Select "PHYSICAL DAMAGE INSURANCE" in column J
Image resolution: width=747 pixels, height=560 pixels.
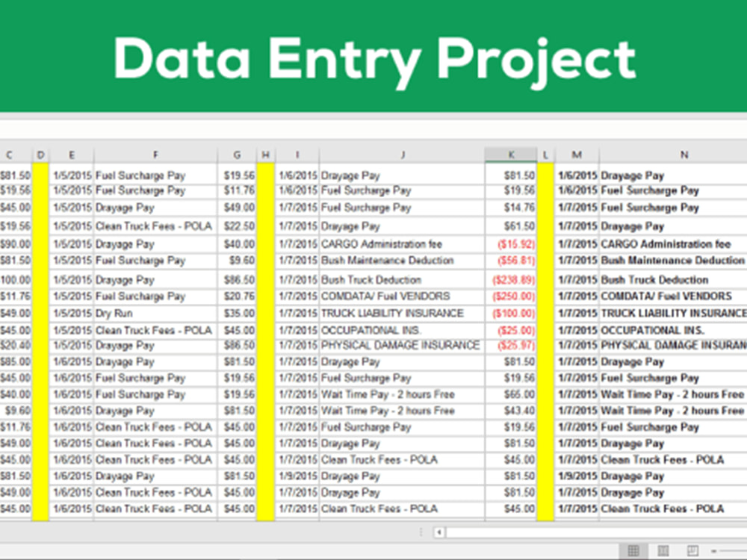[400, 345]
